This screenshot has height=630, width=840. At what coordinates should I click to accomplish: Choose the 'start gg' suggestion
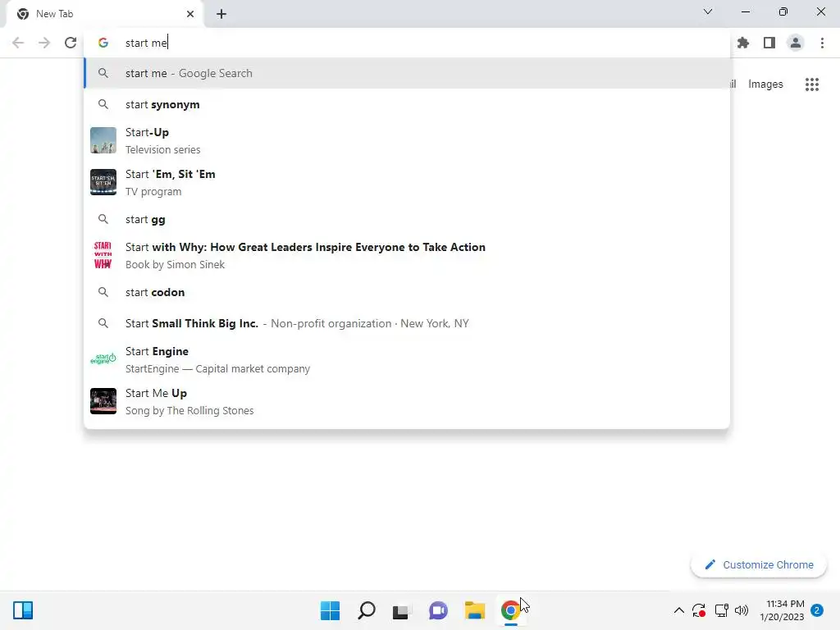(407, 219)
